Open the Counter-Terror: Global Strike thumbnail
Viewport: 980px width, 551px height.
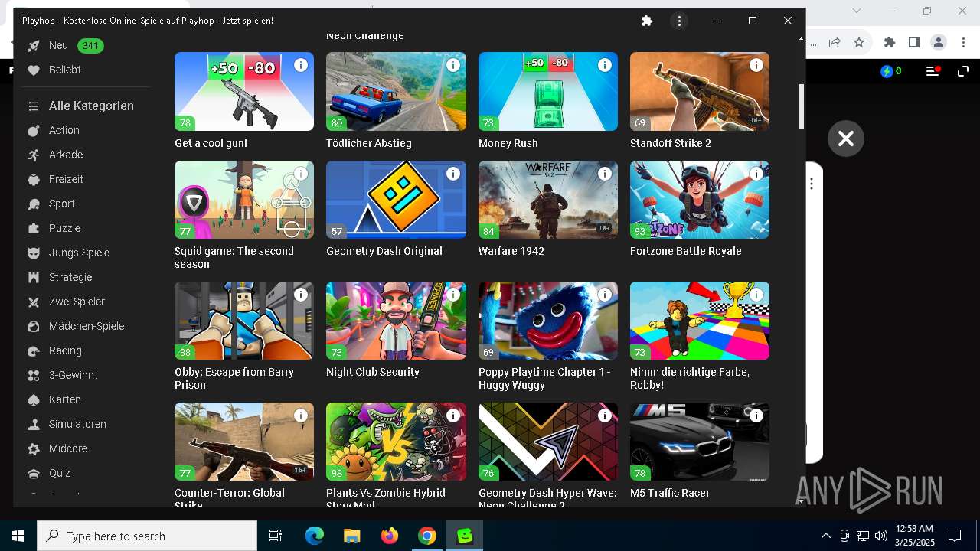coord(244,442)
